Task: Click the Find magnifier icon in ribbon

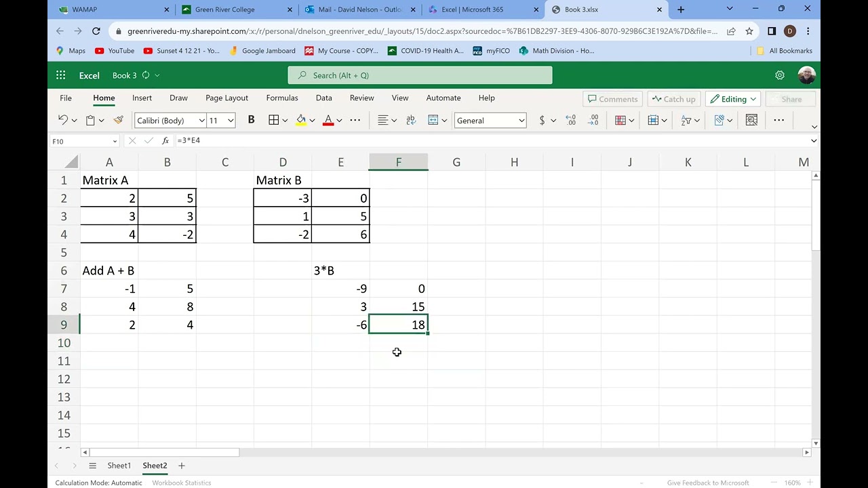Action: tap(751, 120)
